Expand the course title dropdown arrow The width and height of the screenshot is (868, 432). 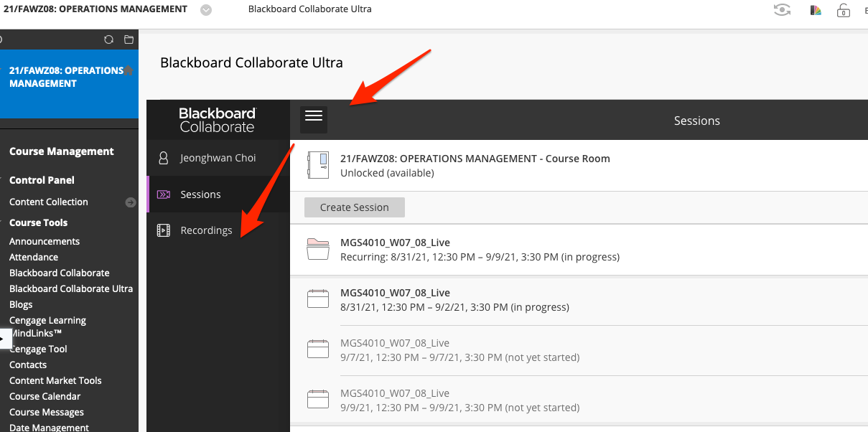coord(206,10)
